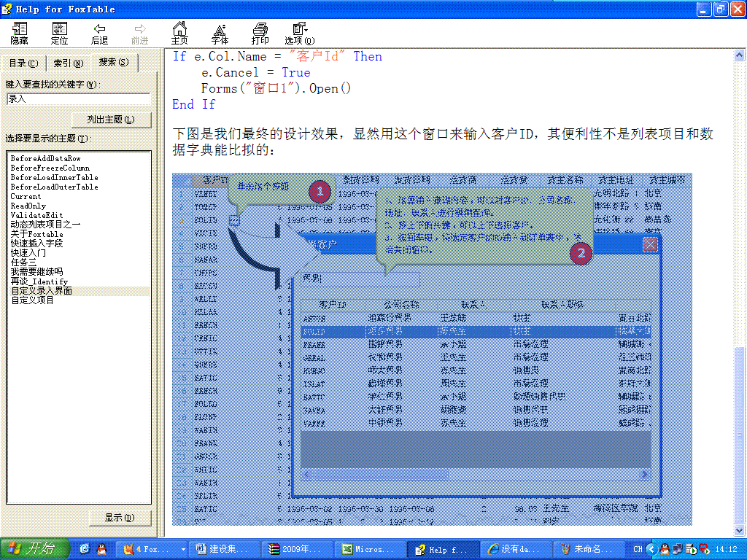Expand hidden tray icons arrow
This screenshot has width=747, height=560.
click(651, 549)
